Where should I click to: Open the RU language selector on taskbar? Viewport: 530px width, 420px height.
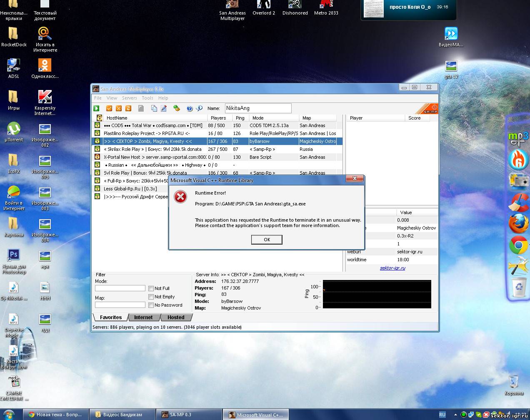tap(442, 415)
